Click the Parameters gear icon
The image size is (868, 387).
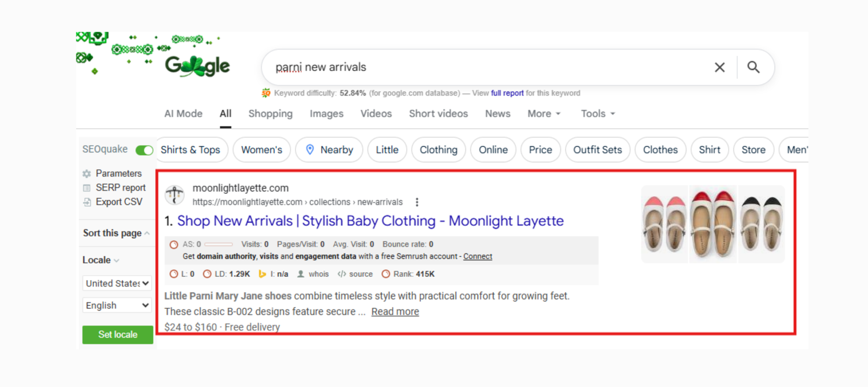87,174
